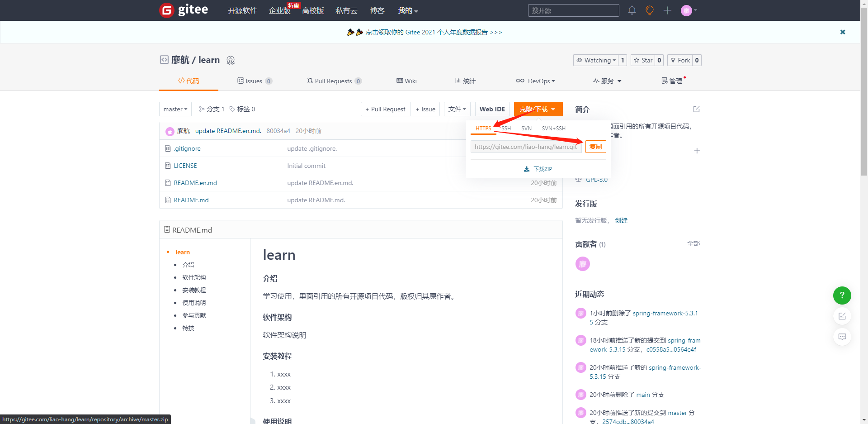
Task: Select the SVN clone tab
Action: click(526, 129)
